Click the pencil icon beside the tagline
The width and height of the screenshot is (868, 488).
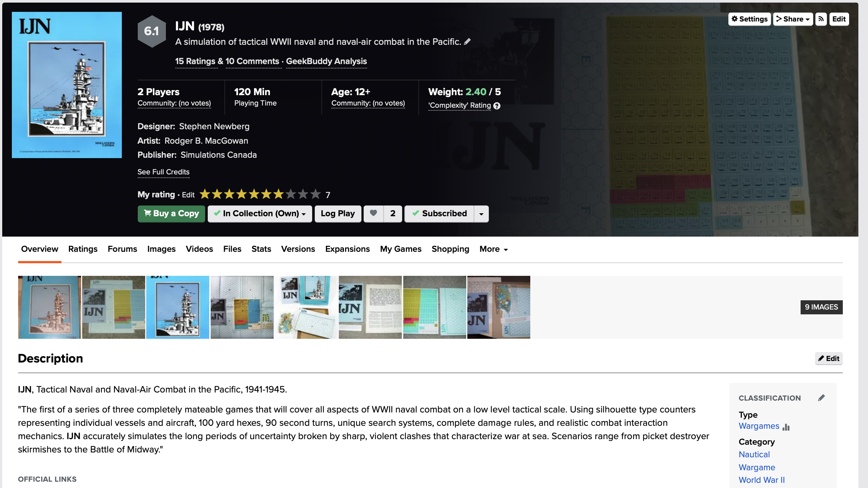tap(467, 42)
